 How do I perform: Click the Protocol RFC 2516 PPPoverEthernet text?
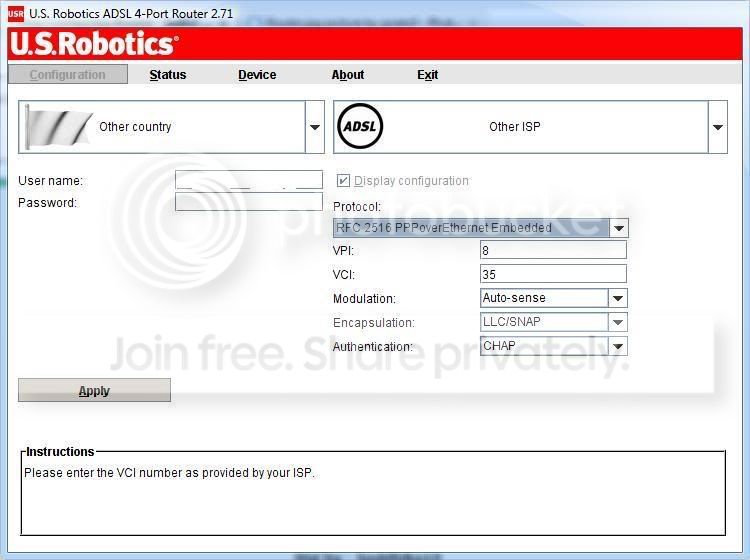click(444, 228)
